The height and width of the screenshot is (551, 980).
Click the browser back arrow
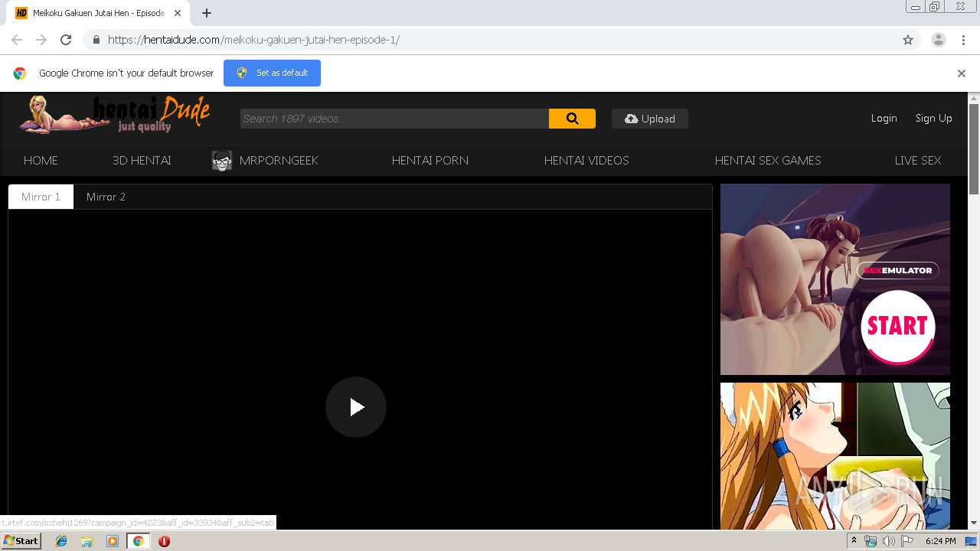click(17, 40)
